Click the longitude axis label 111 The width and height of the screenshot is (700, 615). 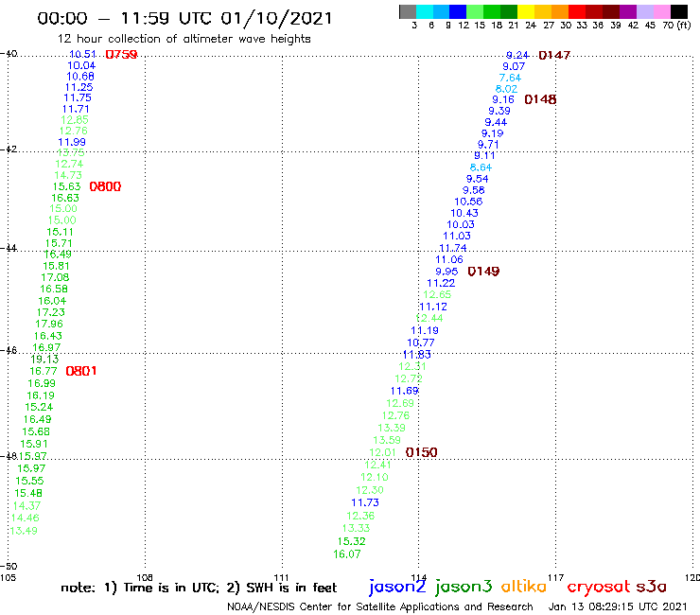point(281,578)
